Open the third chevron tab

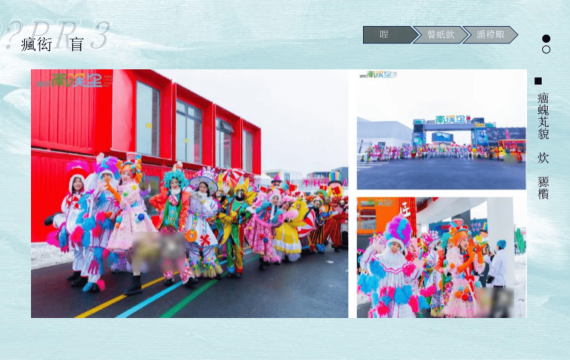coord(490,35)
